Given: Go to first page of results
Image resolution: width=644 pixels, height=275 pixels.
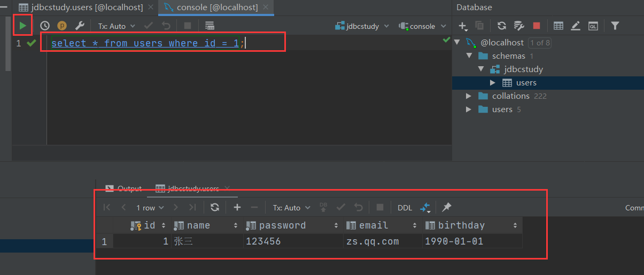Looking at the screenshot, I should click(x=107, y=207).
